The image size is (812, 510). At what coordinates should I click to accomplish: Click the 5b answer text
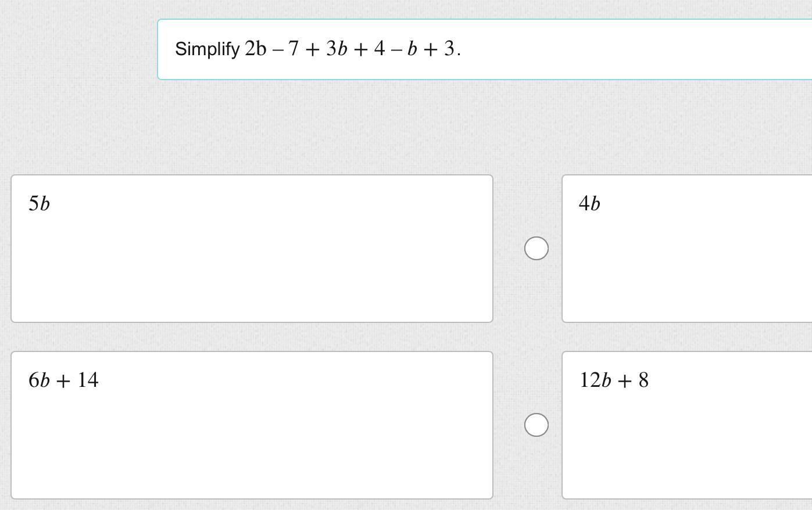click(39, 204)
